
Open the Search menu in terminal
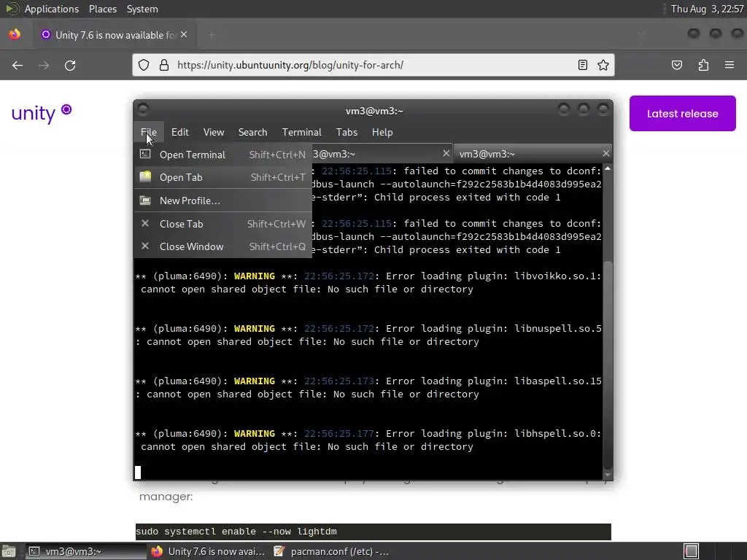pyautogui.click(x=252, y=133)
